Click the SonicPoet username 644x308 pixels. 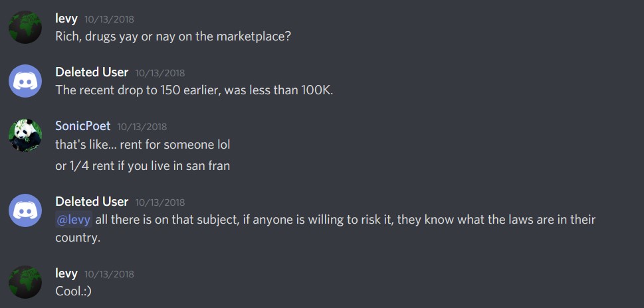pyautogui.click(x=83, y=126)
